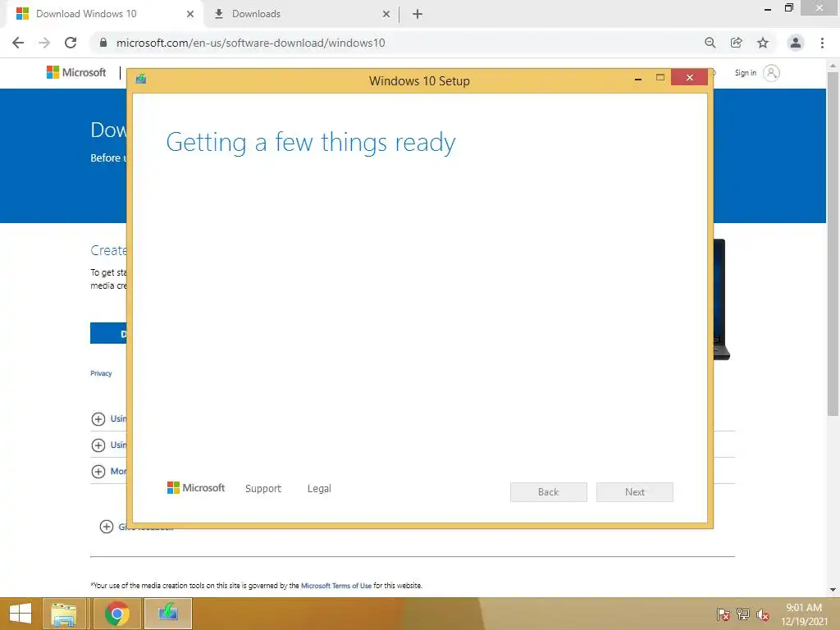Viewport: 840px width, 630px height.
Task: Click the Chrome forward arrow
Action: coord(44,43)
